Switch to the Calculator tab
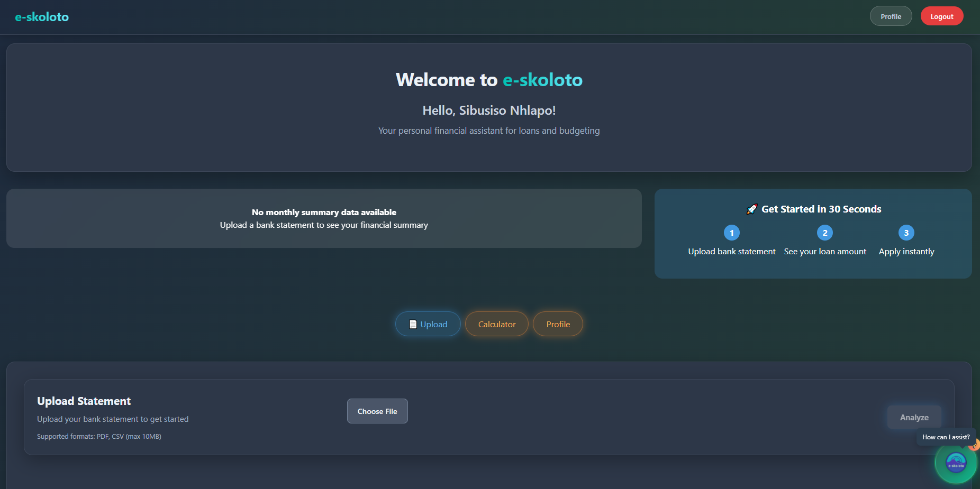The height and width of the screenshot is (489, 980). click(x=496, y=324)
